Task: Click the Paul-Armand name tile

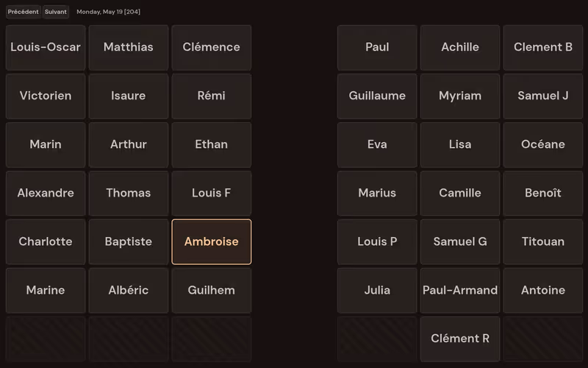Action: pos(460,291)
